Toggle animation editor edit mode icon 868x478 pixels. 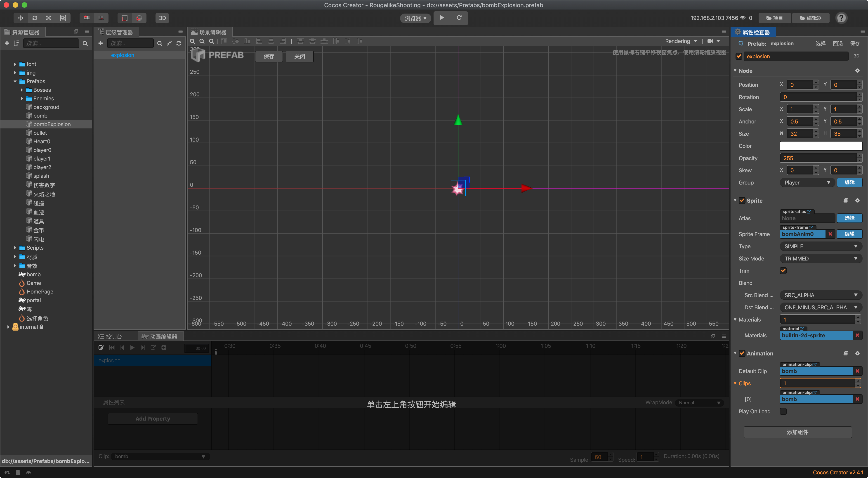(x=101, y=348)
